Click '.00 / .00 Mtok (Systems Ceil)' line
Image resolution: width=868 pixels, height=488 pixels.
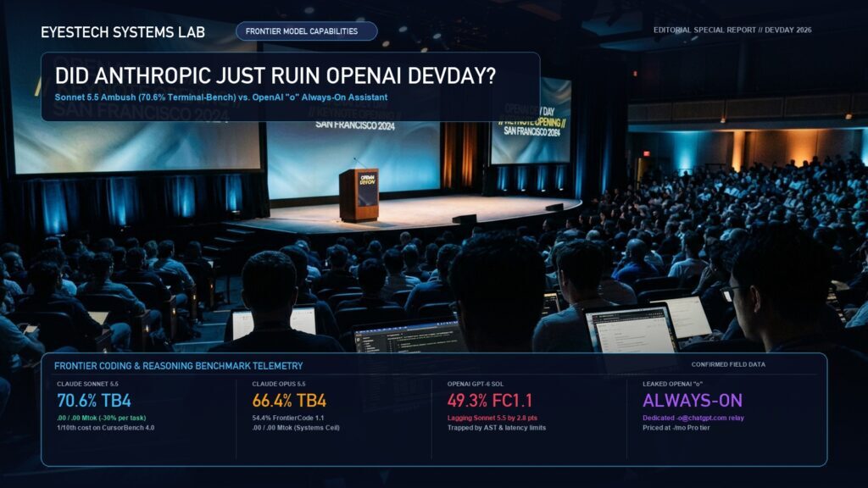click(x=296, y=427)
